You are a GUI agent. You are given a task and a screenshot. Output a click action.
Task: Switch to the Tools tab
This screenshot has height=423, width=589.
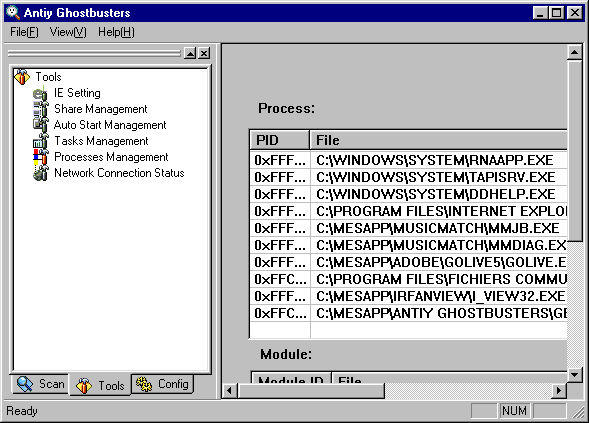point(100,385)
